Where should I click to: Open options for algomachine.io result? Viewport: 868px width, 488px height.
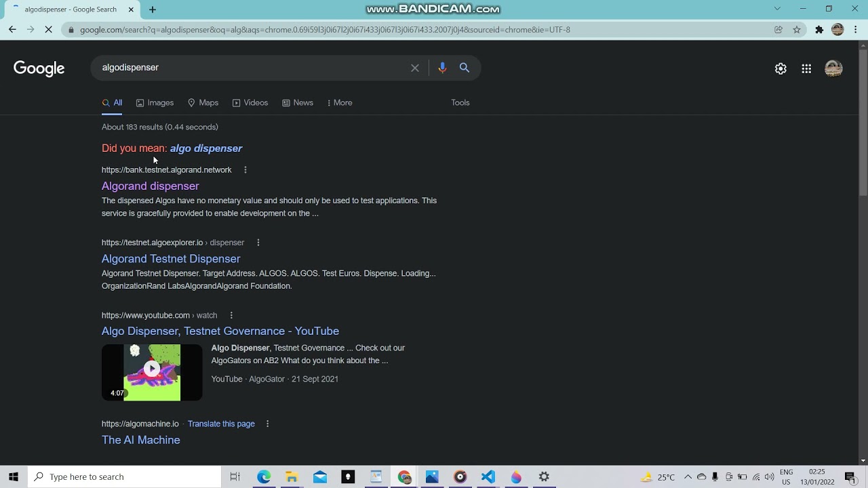click(267, 424)
